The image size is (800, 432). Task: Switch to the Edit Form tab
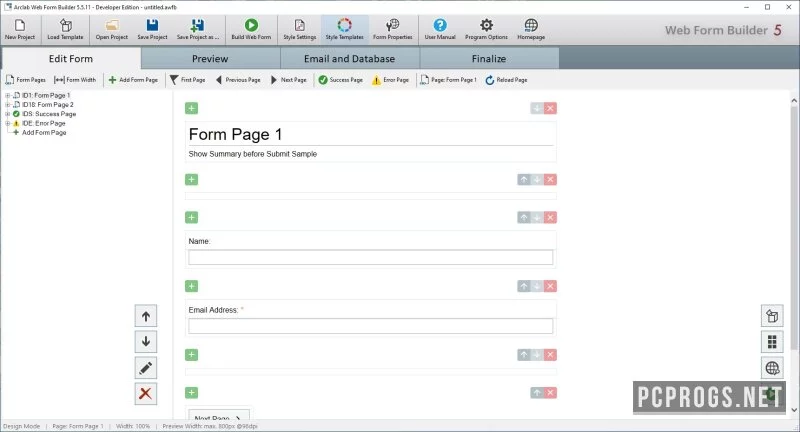[x=71, y=59]
